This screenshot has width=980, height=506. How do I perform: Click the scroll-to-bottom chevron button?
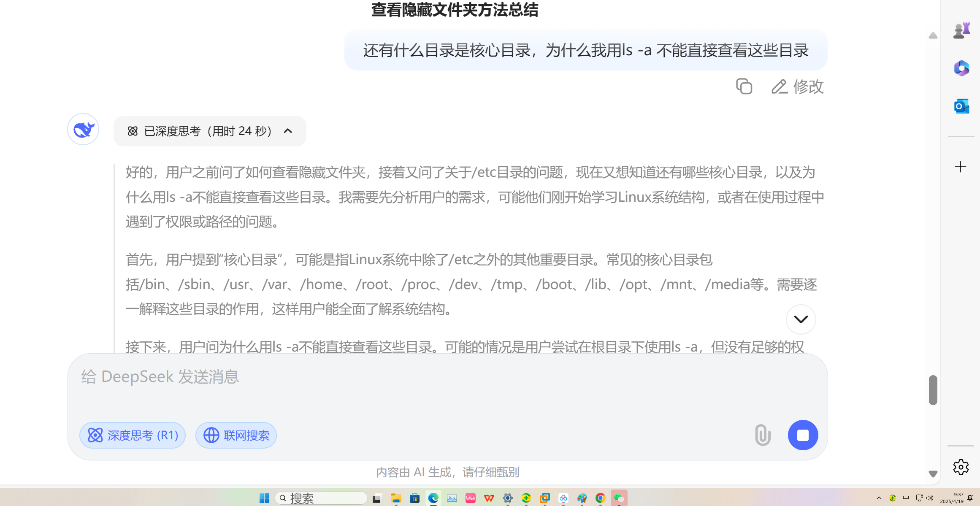click(801, 319)
